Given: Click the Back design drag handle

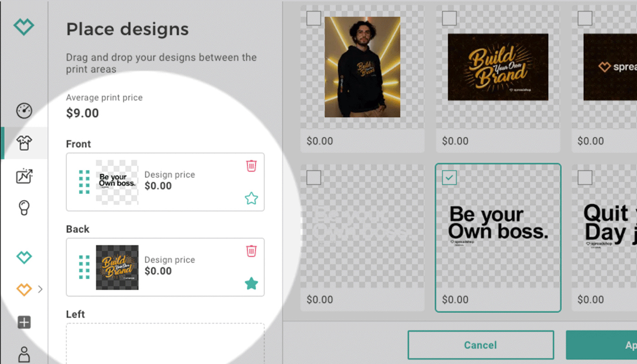Looking at the screenshot, I should coord(84,267).
